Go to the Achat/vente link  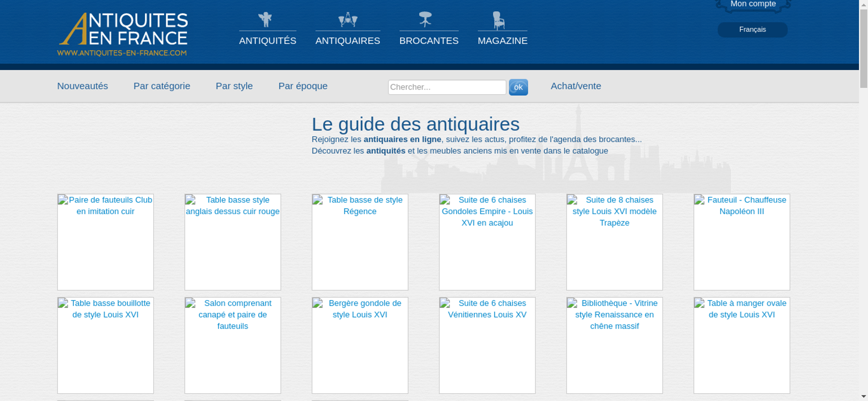point(575,86)
